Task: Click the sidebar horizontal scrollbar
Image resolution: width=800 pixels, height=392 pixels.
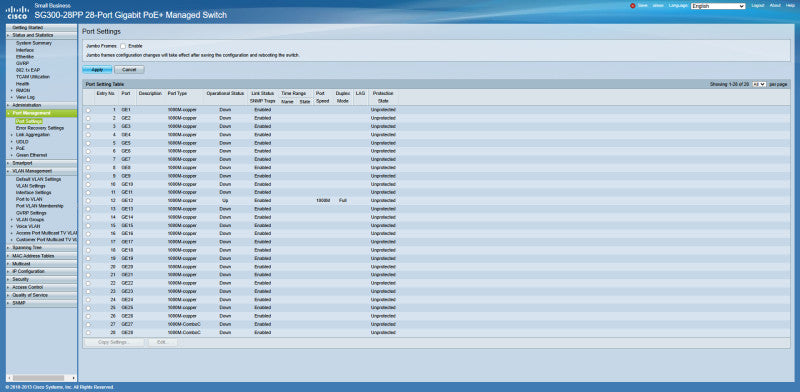Action: pos(38,378)
